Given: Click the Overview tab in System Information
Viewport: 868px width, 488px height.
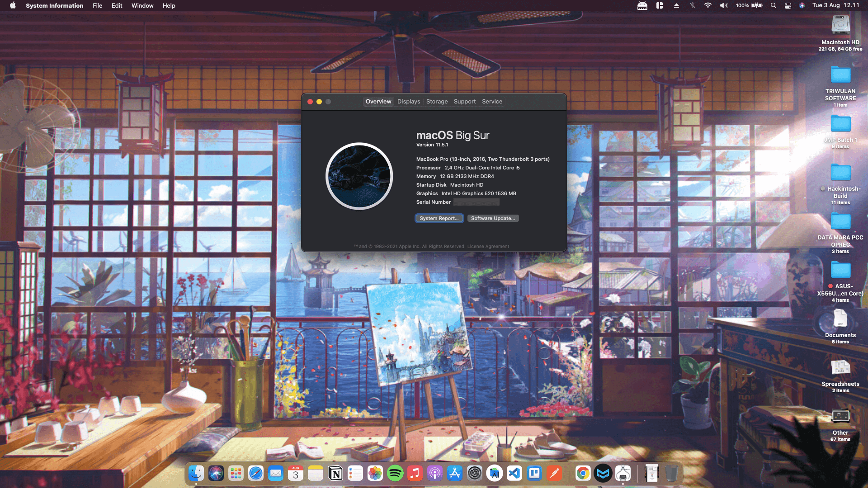Looking at the screenshot, I should (378, 101).
